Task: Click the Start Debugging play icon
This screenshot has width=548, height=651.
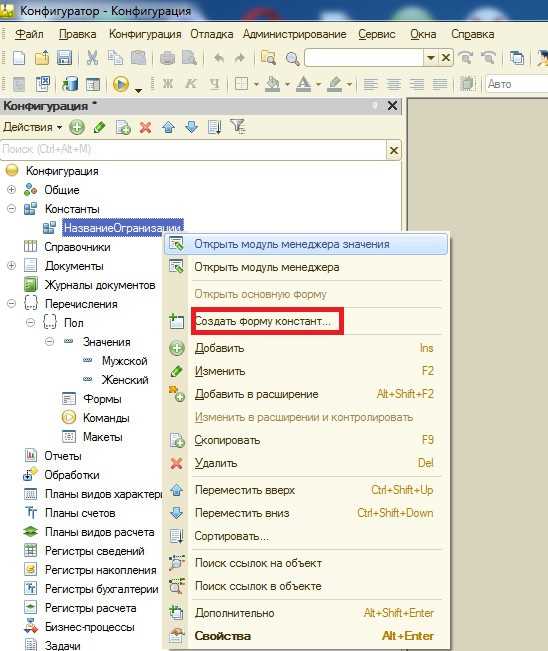Action: (120, 84)
